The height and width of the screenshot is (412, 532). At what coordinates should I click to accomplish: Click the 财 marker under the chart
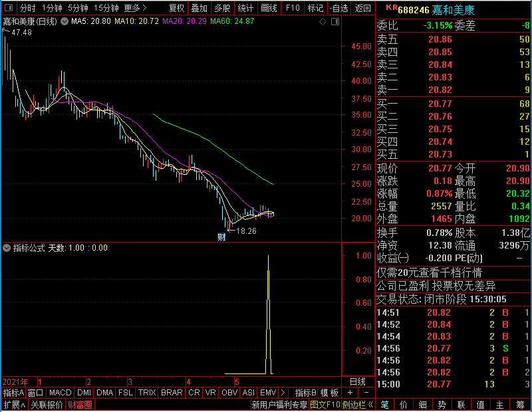221,237
